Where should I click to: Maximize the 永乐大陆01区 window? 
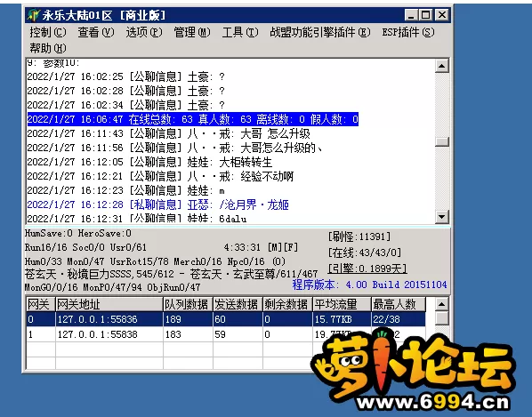425,15
